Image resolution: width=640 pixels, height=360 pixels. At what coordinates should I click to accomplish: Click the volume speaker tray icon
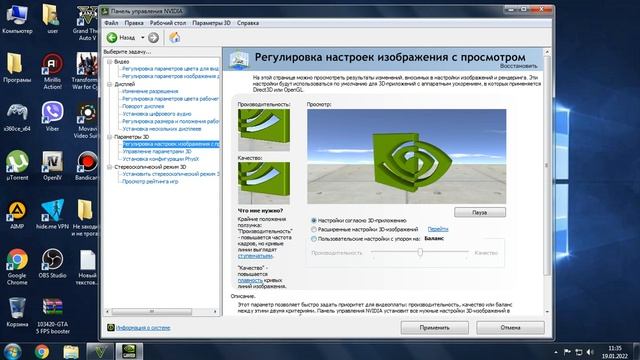(x=589, y=352)
